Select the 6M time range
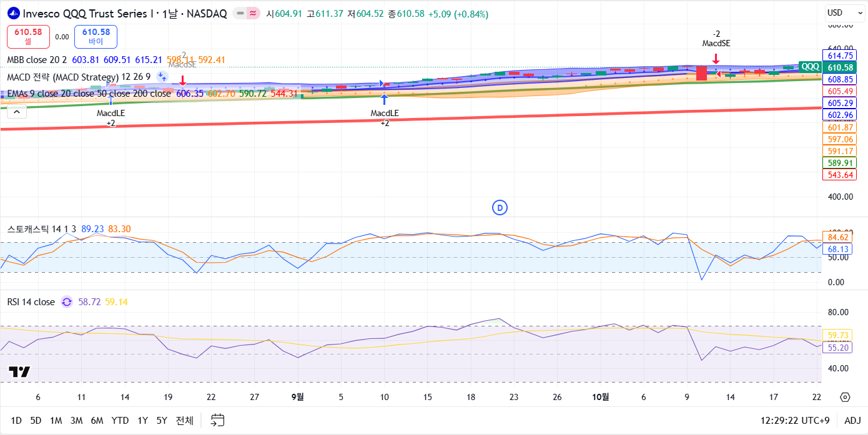 pyautogui.click(x=97, y=421)
